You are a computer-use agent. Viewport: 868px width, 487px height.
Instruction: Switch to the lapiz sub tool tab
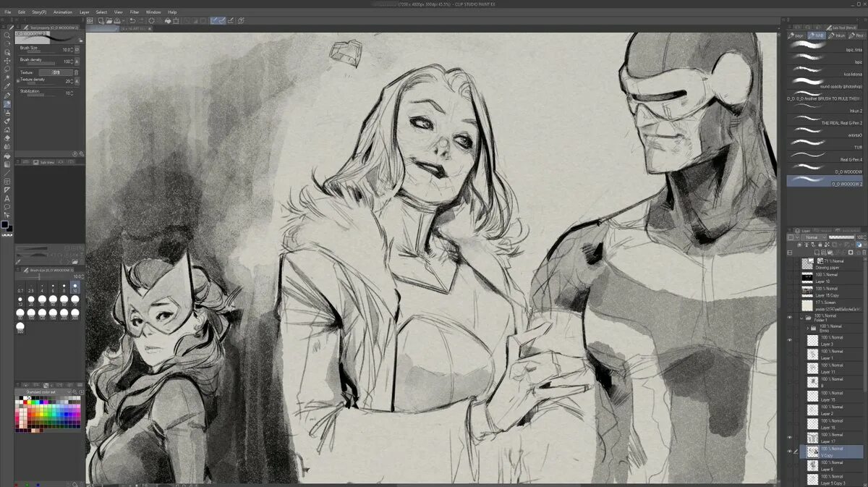pyautogui.click(x=796, y=35)
